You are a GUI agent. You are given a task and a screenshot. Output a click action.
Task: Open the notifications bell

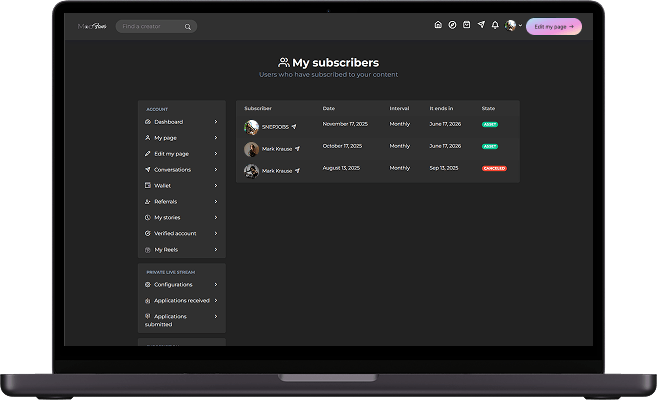pos(495,25)
